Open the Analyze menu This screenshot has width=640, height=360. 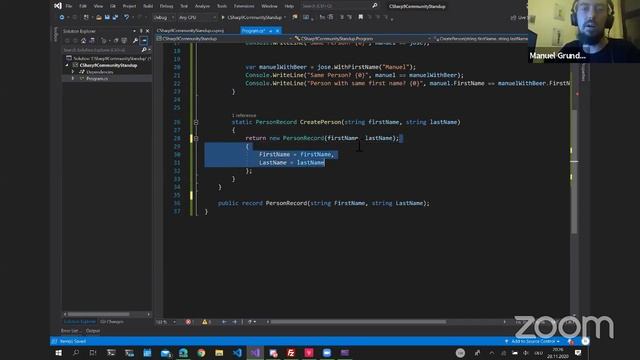(x=202, y=6)
